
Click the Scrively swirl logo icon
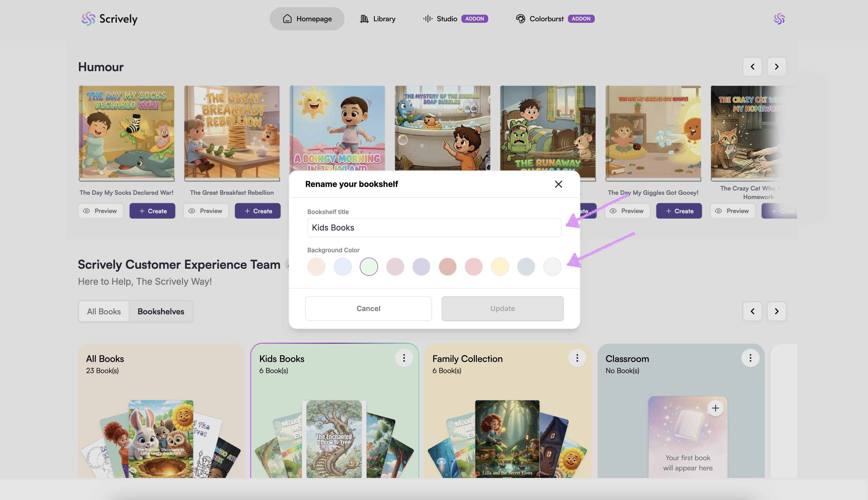(88, 18)
